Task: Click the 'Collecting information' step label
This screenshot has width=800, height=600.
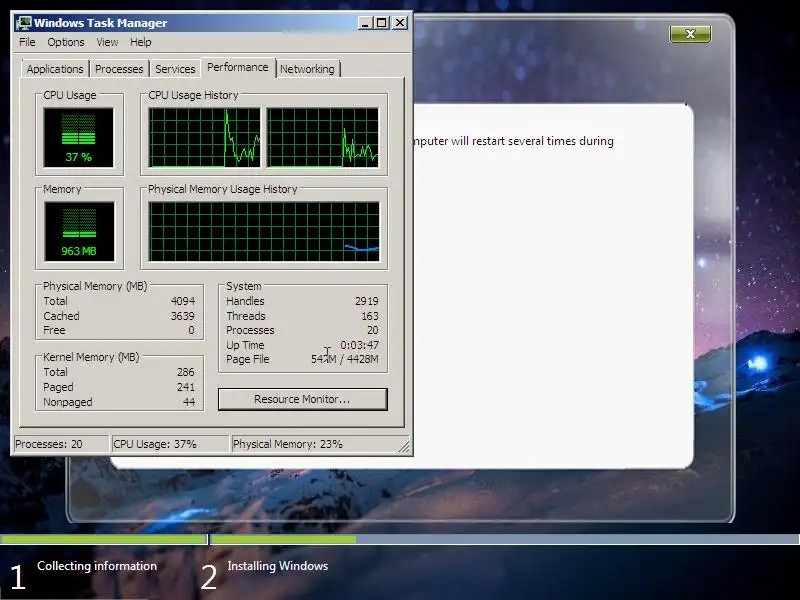Action: pos(97,566)
